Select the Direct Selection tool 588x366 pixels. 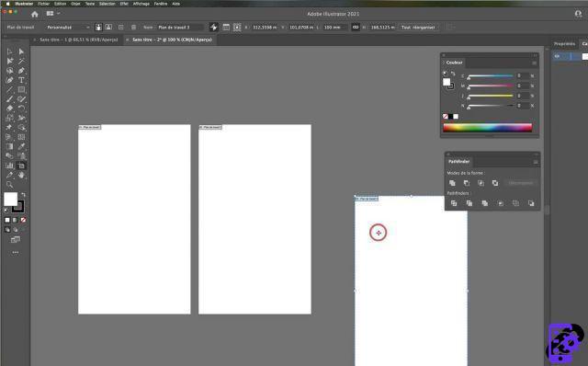tap(21, 51)
